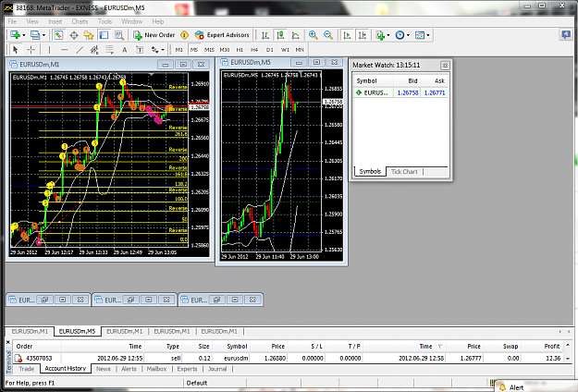
Task: Expand the New Chart dropdown arrow
Action: coord(24,35)
